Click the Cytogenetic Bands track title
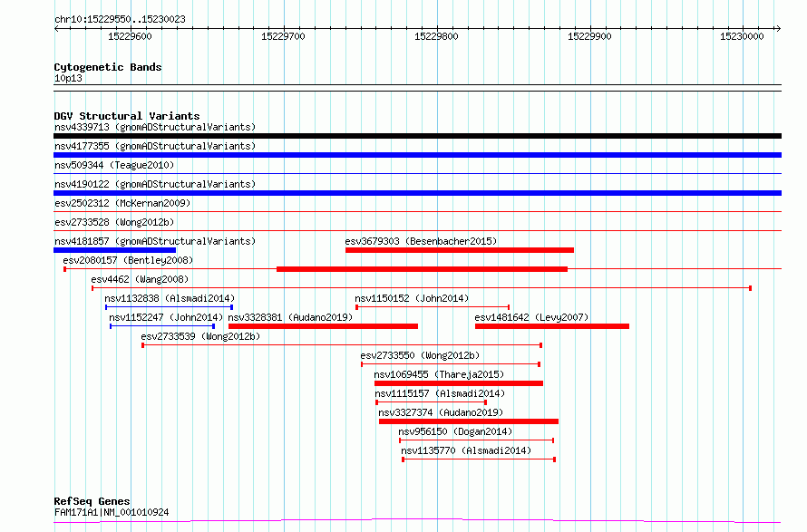This screenshot has width=807, height=532. (108, 67)
